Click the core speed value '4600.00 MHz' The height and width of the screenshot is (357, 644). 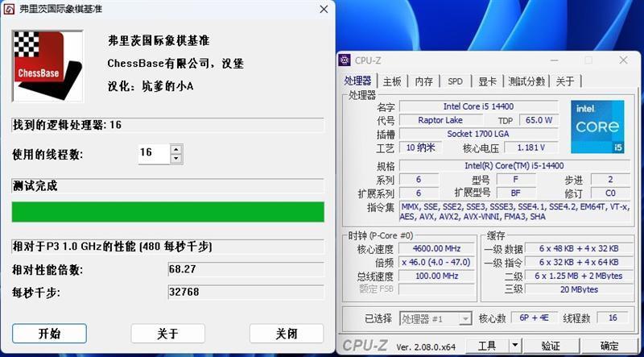436,248
